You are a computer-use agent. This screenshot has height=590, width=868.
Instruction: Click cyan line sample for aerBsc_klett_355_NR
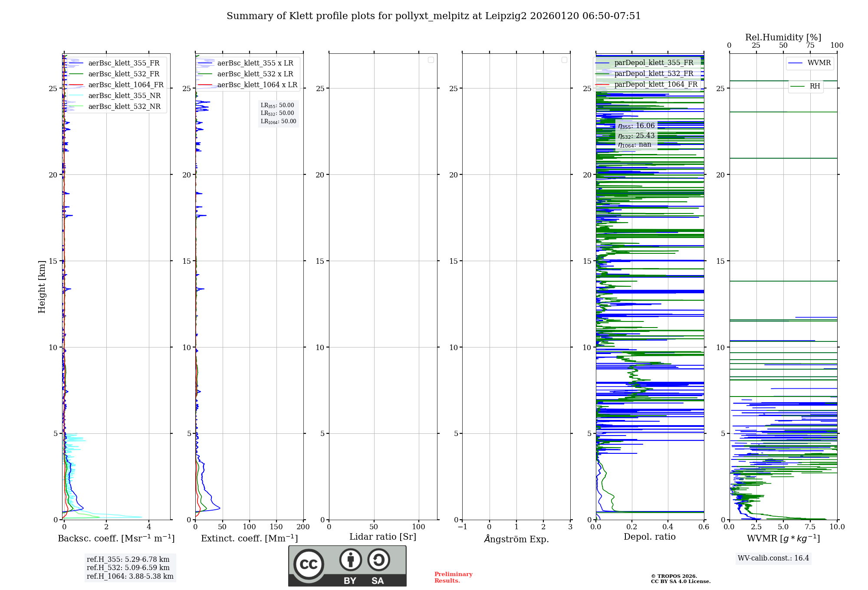pos(76,96)
